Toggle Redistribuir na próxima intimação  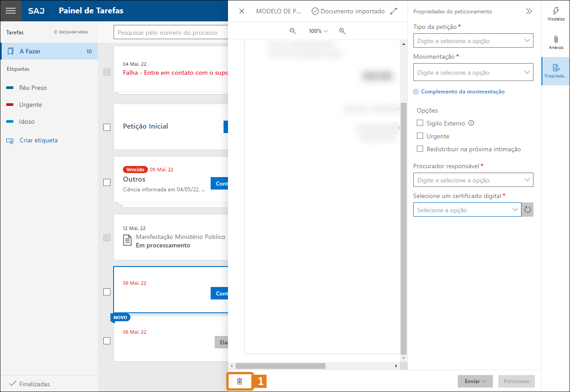point(420,149)
